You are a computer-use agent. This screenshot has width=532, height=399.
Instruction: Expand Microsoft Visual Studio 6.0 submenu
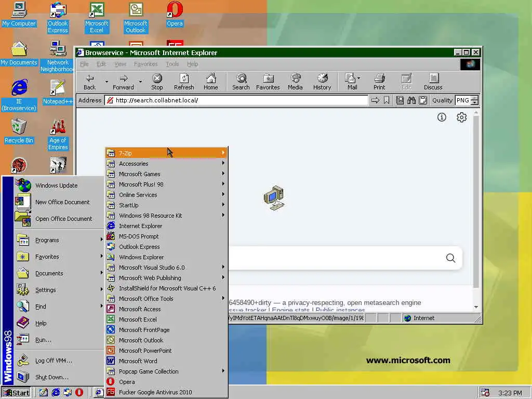(166, 268)
